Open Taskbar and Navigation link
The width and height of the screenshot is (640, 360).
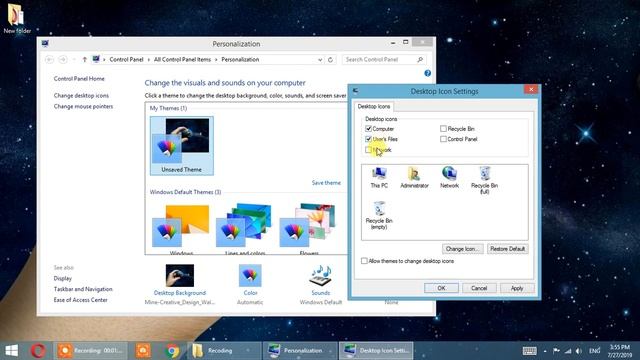coord(83,289)
